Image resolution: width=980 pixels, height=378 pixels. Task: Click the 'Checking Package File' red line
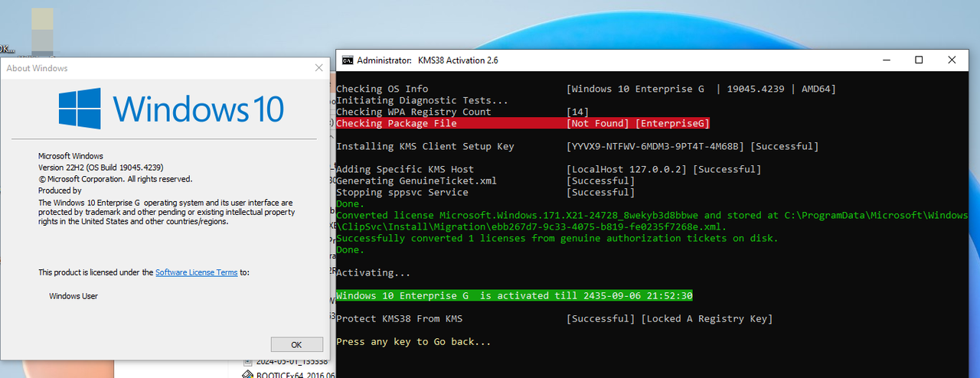[523, 123]
